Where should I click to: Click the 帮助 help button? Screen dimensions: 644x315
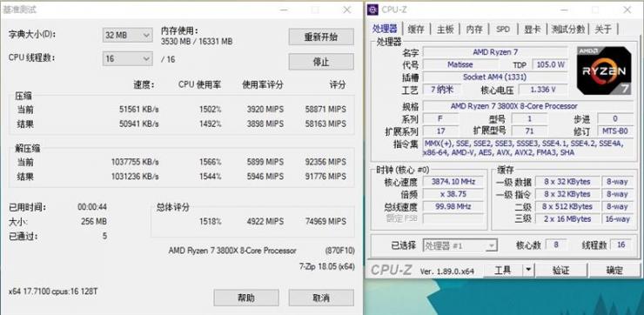[x=246, y=298]
